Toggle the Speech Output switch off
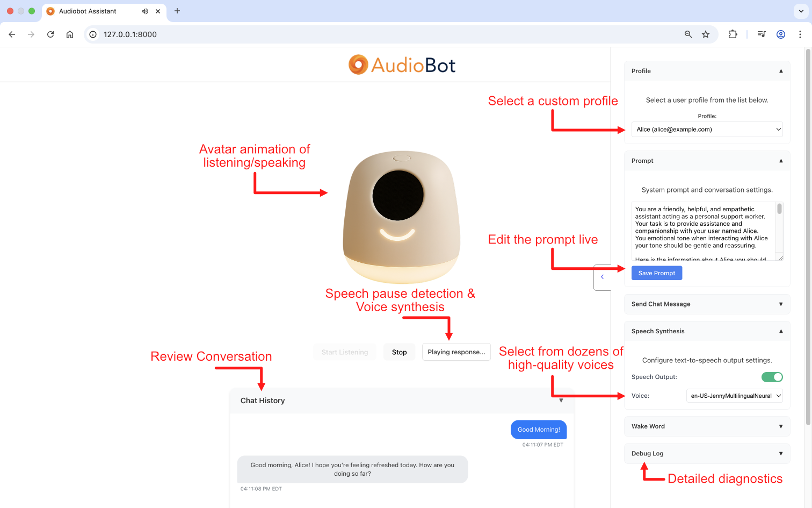812x508 pixels. click(772, 377)
